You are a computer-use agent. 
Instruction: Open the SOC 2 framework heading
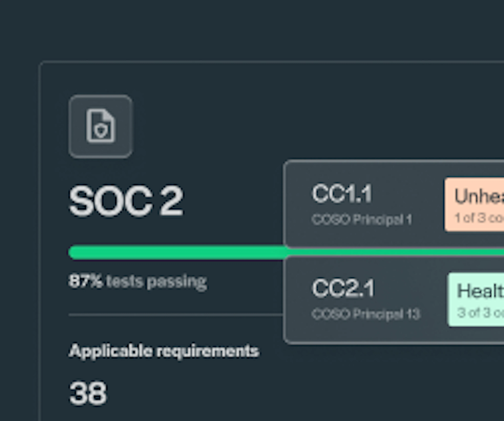pyautogui.click(x=126, y=201)
